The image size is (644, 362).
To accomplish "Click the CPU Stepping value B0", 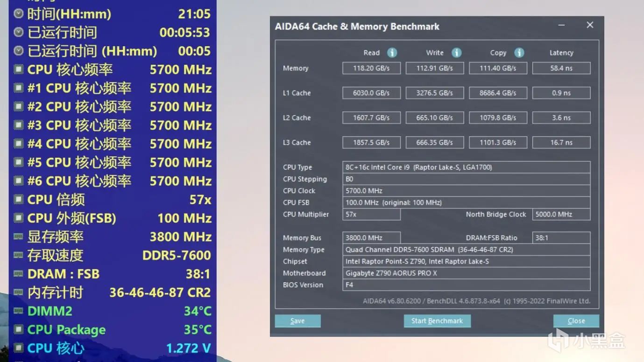I will tap(467, 179).
